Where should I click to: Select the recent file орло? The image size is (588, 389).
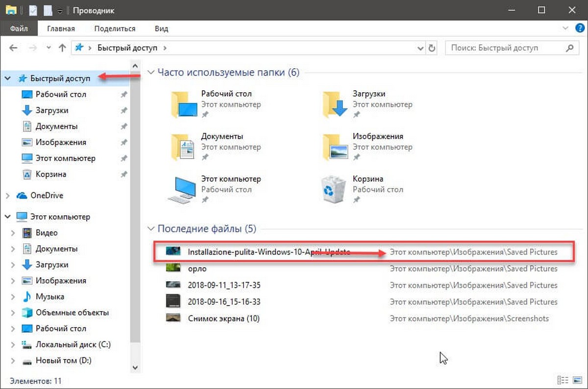[197, 268]
